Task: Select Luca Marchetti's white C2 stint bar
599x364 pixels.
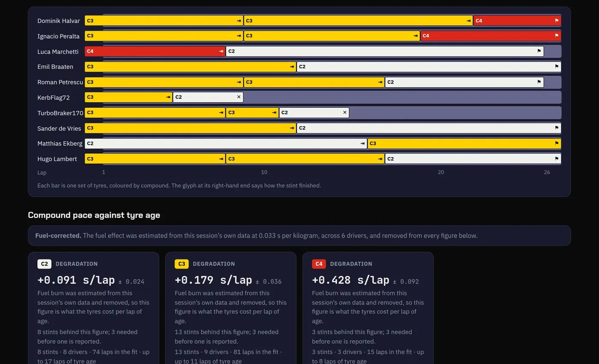Action: click(x=385, y=51)
